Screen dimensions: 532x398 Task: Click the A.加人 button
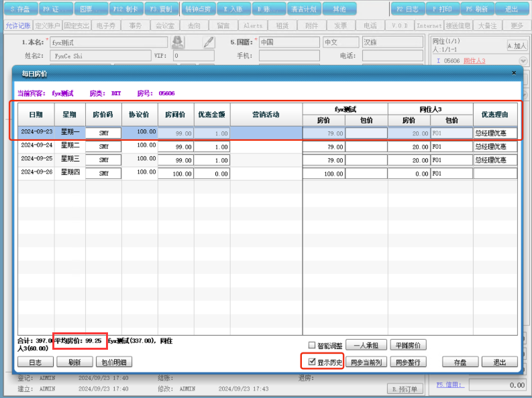(517, 46)
